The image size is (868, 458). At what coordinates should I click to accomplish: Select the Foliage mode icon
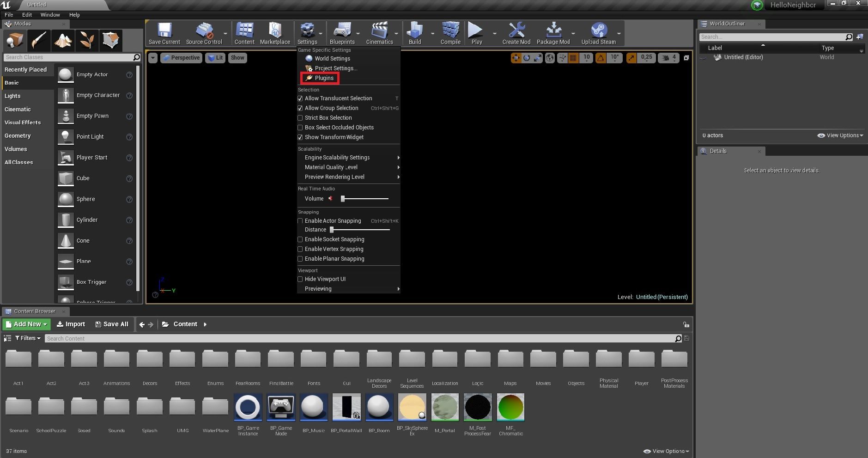[x=86, y=40]
